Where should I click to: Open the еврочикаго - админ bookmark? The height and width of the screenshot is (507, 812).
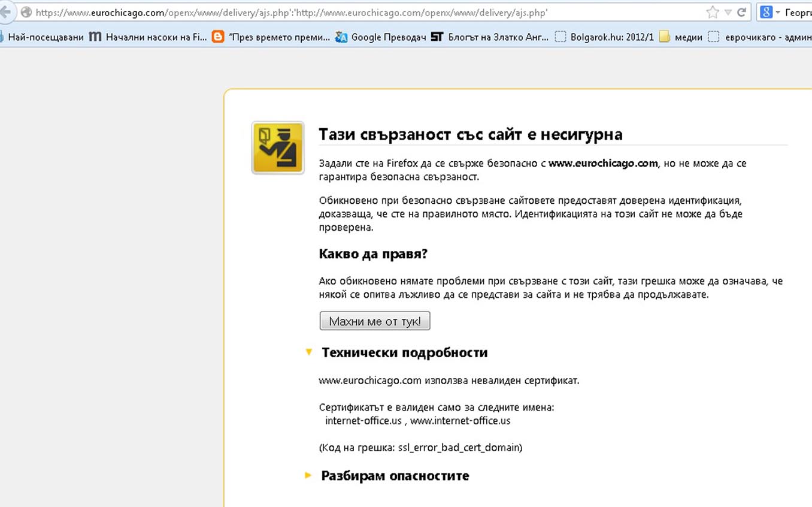pos(761,37)
